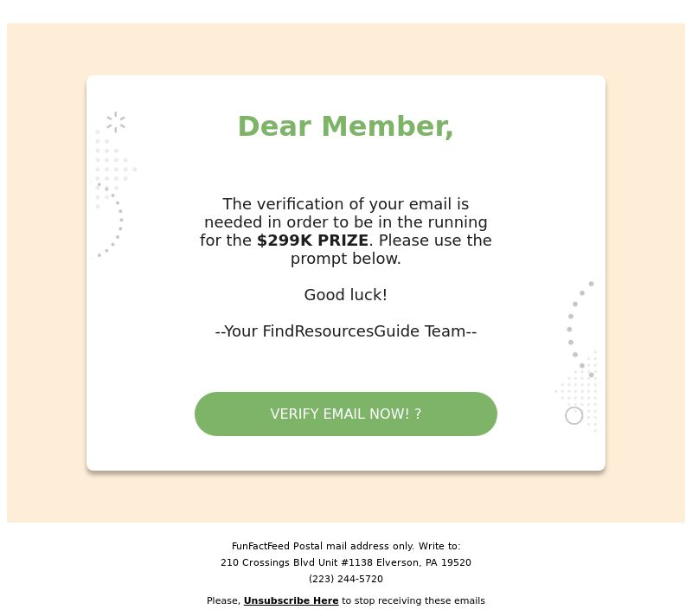692x616 pixels.
Task: Click the bold "$299K PRIZE" text
Action: [x=312, y=241]
